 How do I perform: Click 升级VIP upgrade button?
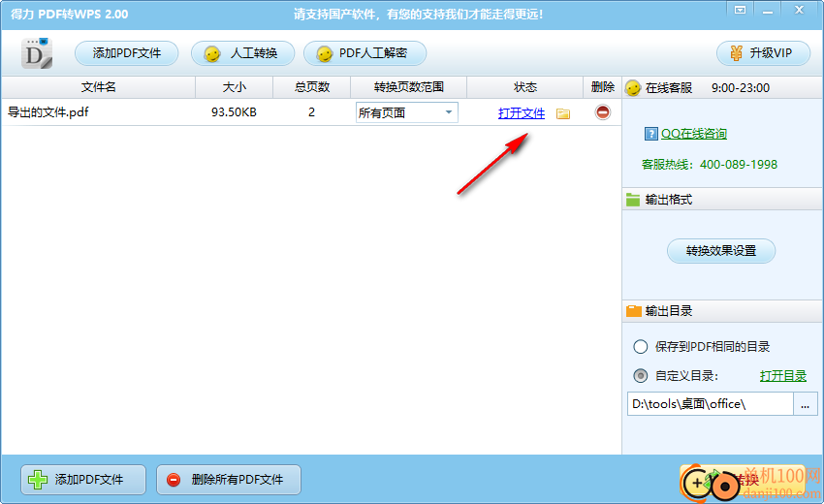763,53
